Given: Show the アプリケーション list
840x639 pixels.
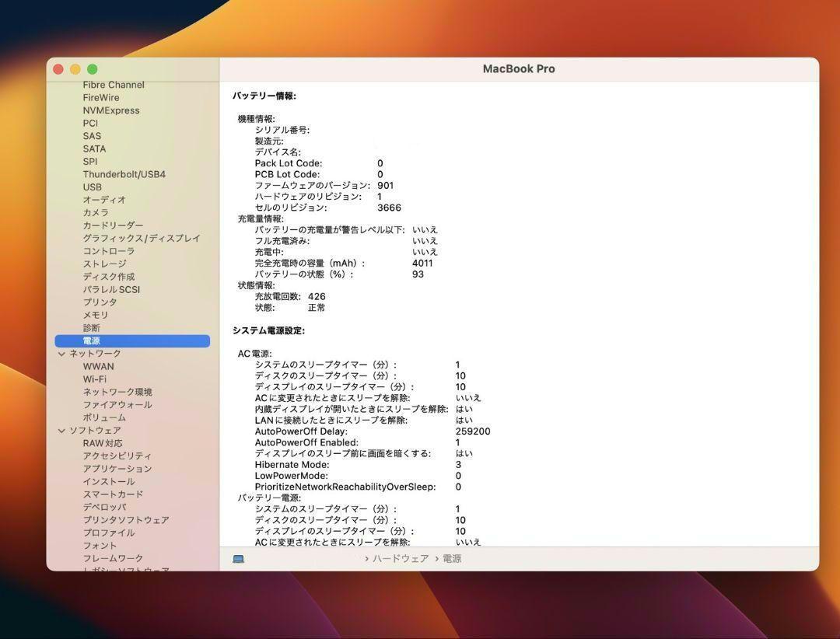Looking at the screenshot, I should click(x=117, y=469).
